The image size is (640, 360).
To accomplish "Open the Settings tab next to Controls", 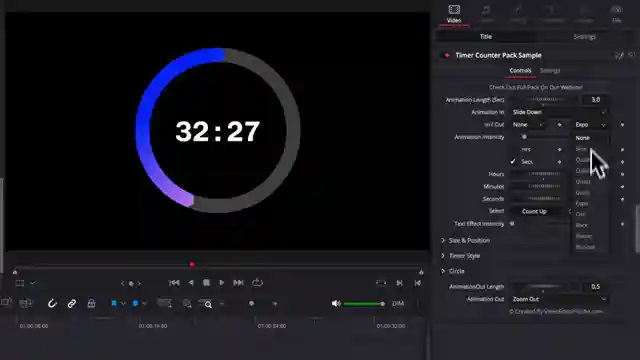I will (550, 71).
